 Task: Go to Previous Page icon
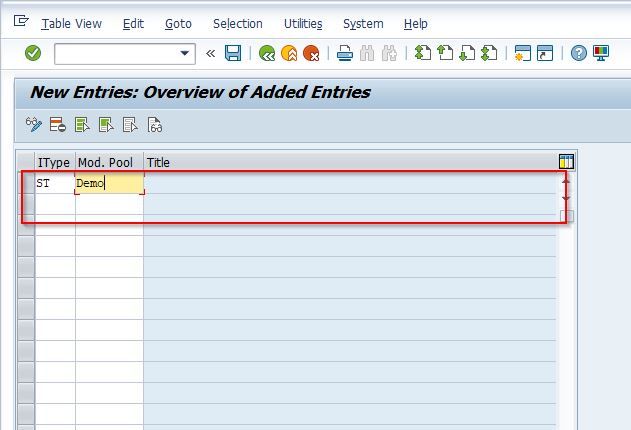[x=445, y=53]
